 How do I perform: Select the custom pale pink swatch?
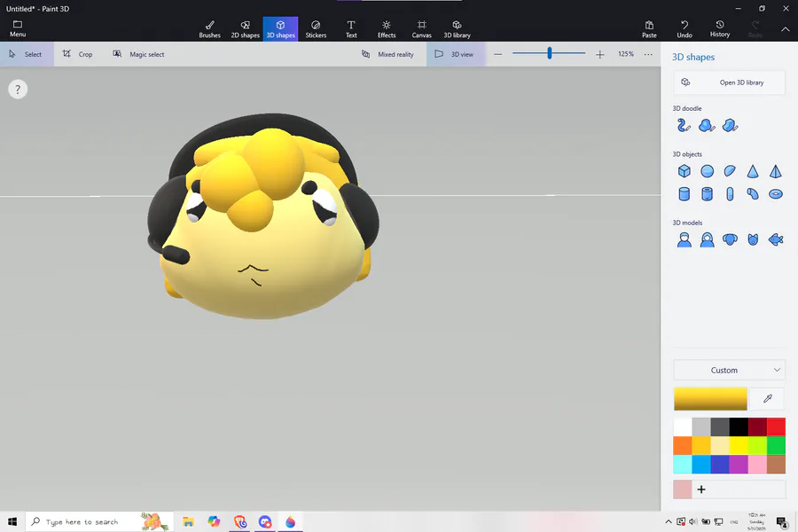pyautogui.click(x=683, y=489)
